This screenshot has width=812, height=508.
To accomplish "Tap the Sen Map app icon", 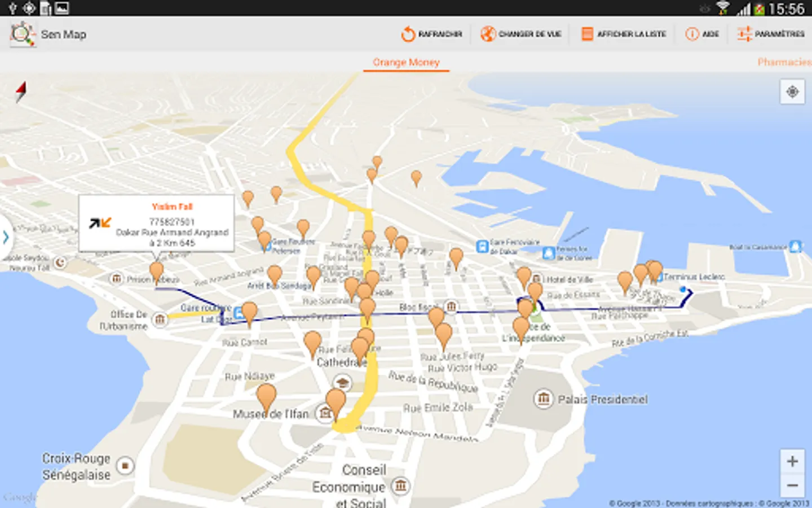I will 23,34.
